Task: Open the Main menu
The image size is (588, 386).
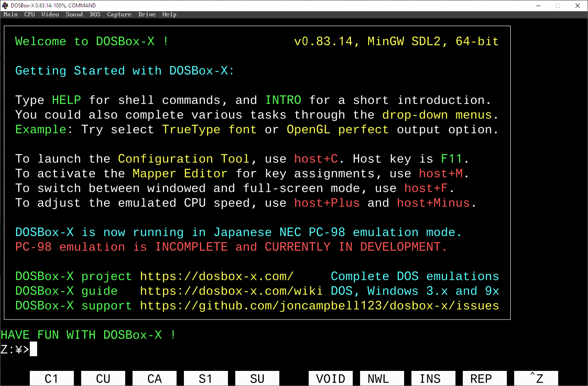Action: (11, 14)
